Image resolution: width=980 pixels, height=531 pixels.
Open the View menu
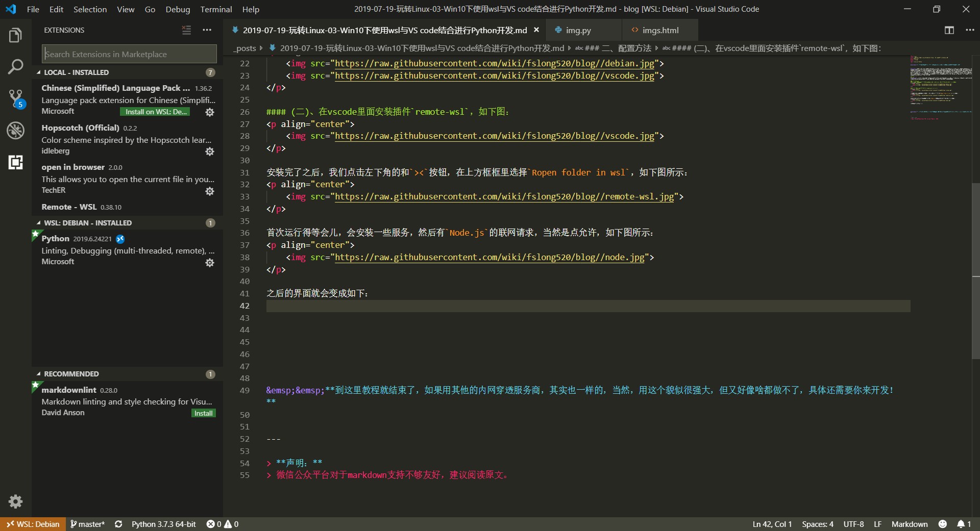[x=126, y=9]
